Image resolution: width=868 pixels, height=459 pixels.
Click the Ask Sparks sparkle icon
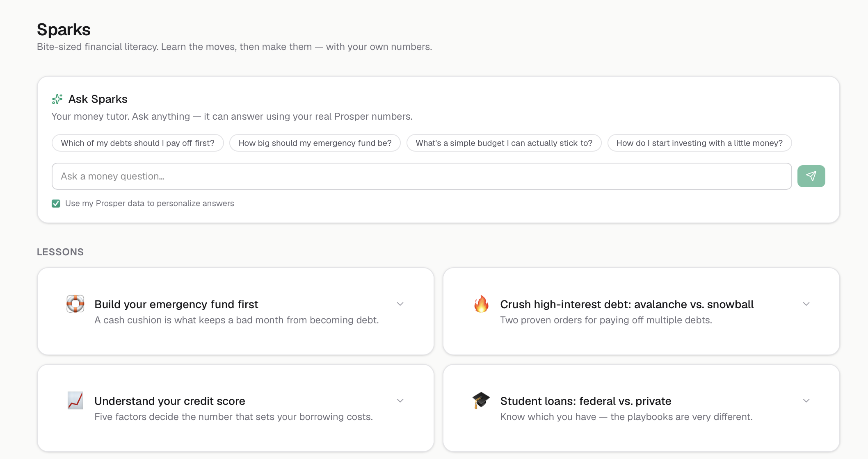click(57, 99)
